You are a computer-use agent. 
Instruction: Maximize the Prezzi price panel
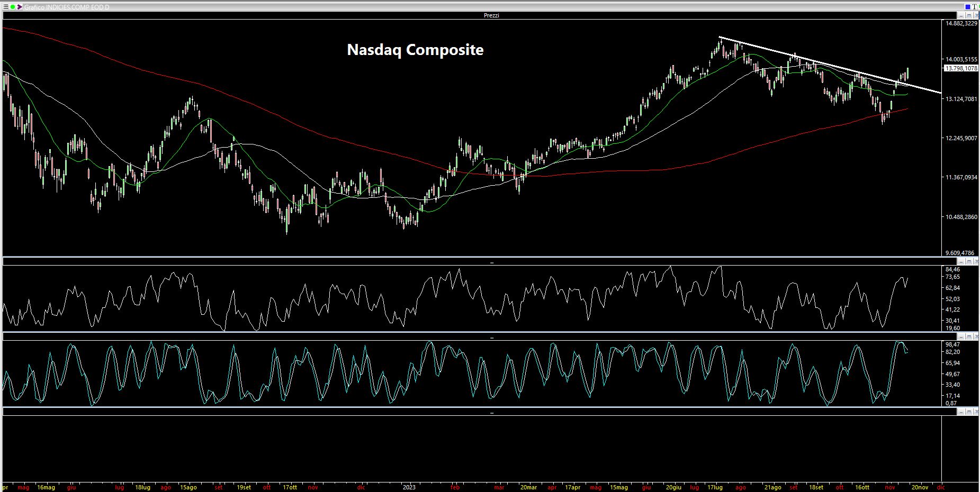[969, 15]
